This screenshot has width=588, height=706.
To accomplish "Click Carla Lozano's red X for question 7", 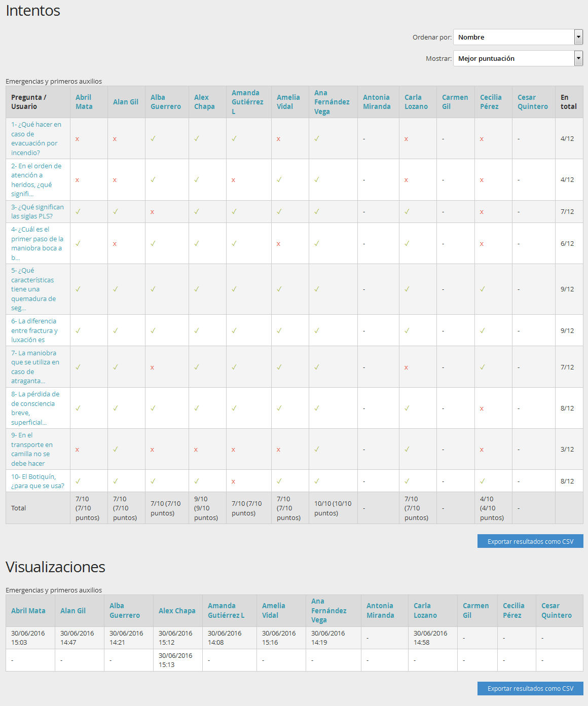I will coord(406,367).
